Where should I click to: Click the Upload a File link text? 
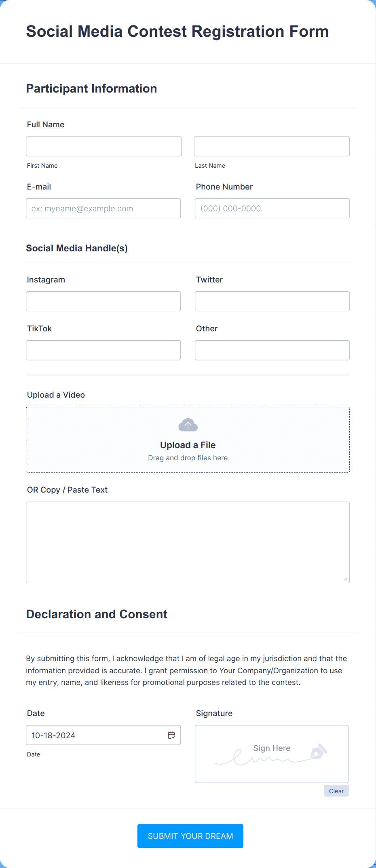click(x=188, y=445)
